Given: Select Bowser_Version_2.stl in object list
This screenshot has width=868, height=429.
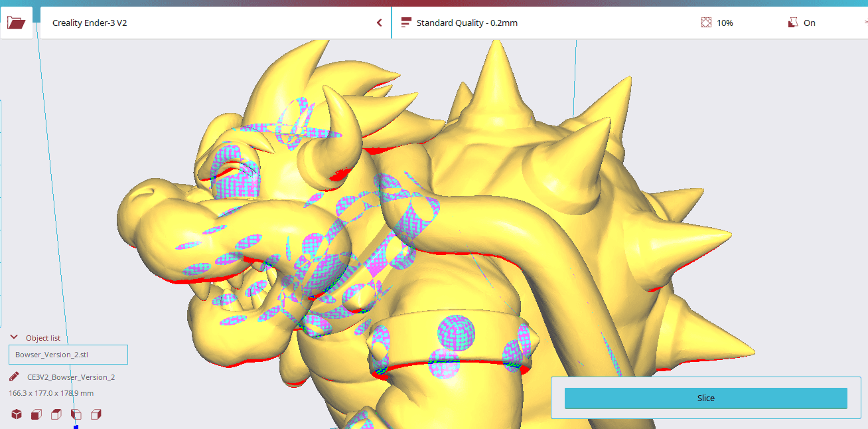Looking at the screenshot, I should [x=68, y=355].
